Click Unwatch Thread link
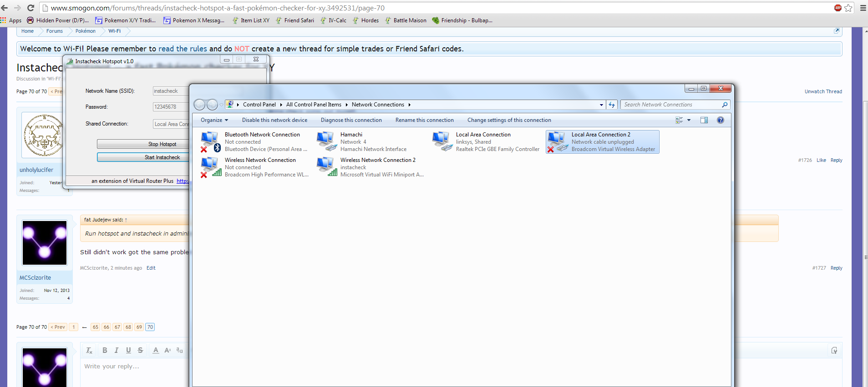This screenshot has width=868, height=387. point(823,91)
